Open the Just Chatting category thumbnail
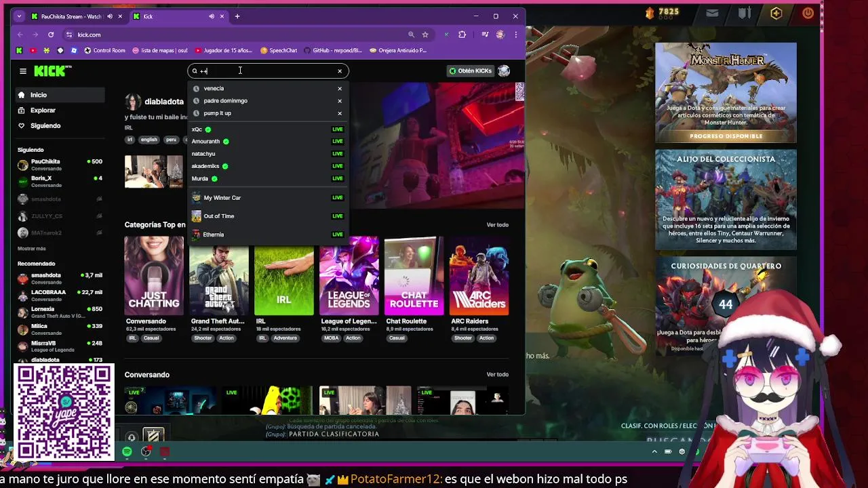This screenshot has width=868, height=488. [x=154, y=277]
